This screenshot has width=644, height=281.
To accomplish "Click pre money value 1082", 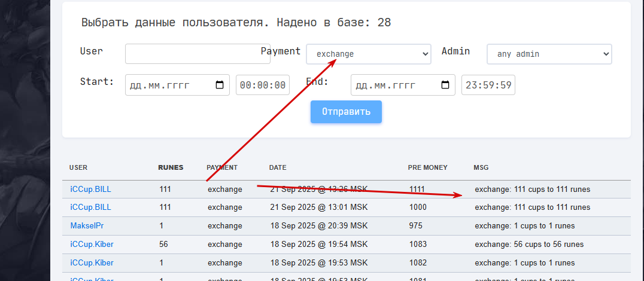I will click(x=418, y=262).
